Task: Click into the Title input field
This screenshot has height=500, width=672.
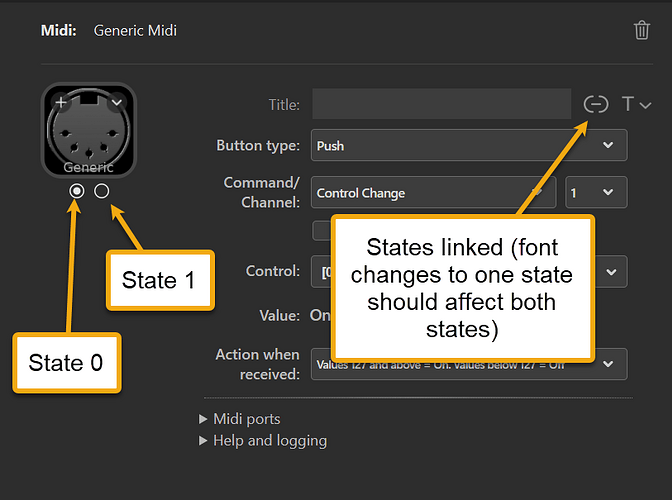Action: [x=441, y=104]
